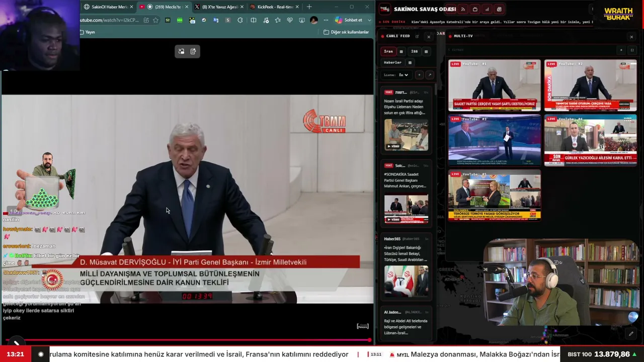Expand Multi-TV to fullscreen
644x362 pixels.
click(632, 50)
